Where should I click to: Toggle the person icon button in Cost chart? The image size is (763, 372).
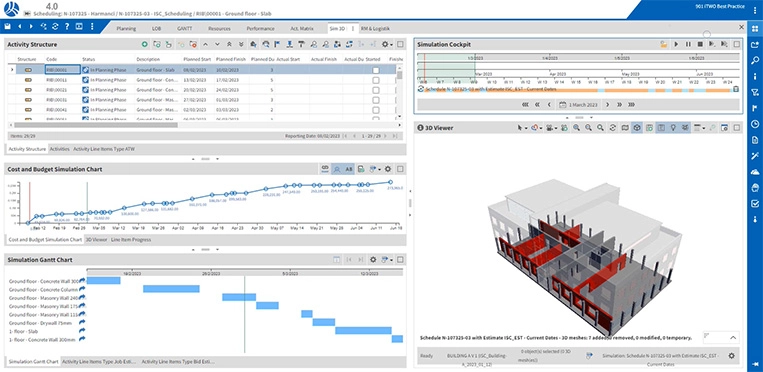click(x=336, y=169)
